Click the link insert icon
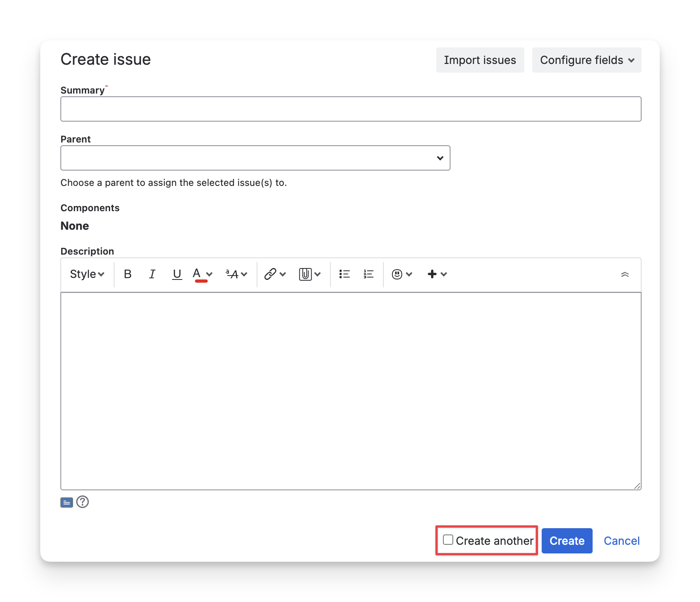 (270, 274)
